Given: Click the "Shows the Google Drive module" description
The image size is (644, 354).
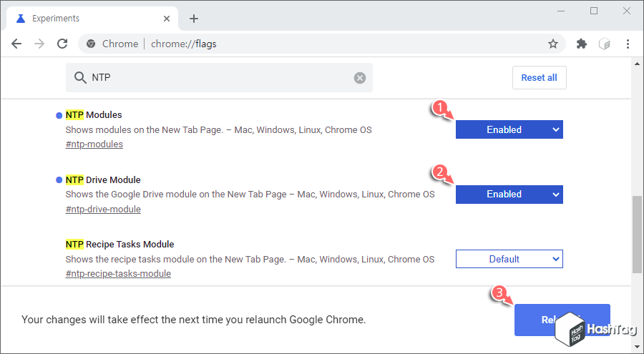Looking at the screenshot, I should pos(250,195).
